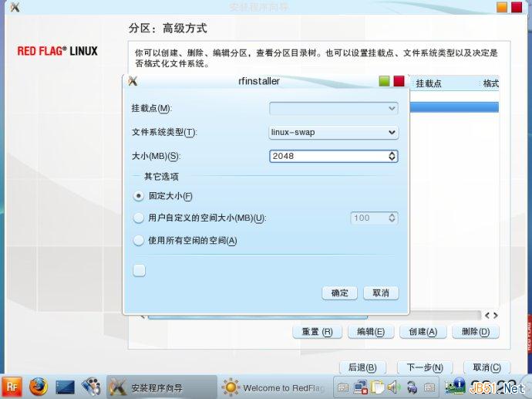Screen dimensions: 532x399
Task: Click the rfinstaller dialog title icon
Action: click(133, 81)
